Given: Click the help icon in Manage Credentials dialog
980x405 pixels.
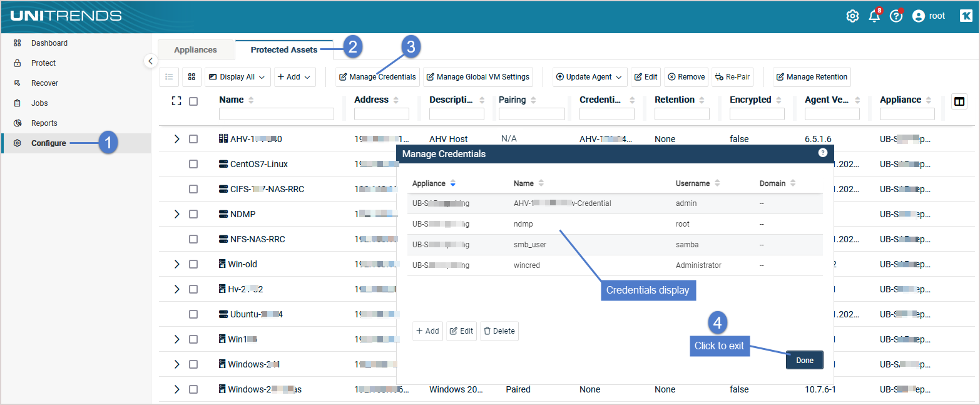Looking at the screenshot, I should pyautogui.click(x=823, y=153).
